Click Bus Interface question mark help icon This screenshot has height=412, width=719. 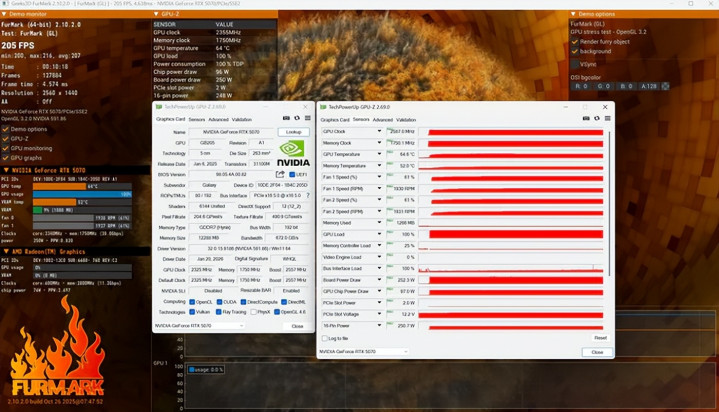tap(308, 195)
